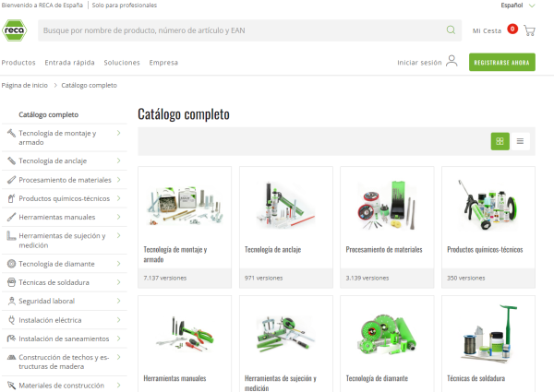This screenshot has width=554, height=392.
Task: Open the Entrada rápida menu
Action: (69, 63)
